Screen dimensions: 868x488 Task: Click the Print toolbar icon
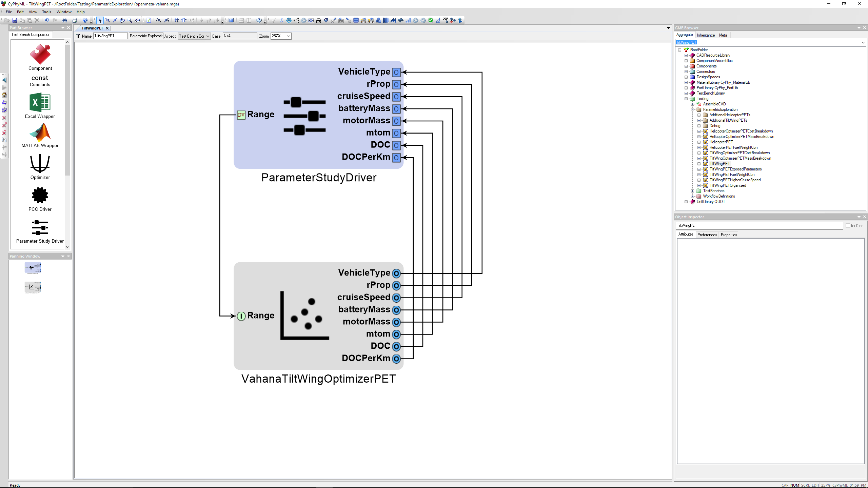(x=75, y=20)
